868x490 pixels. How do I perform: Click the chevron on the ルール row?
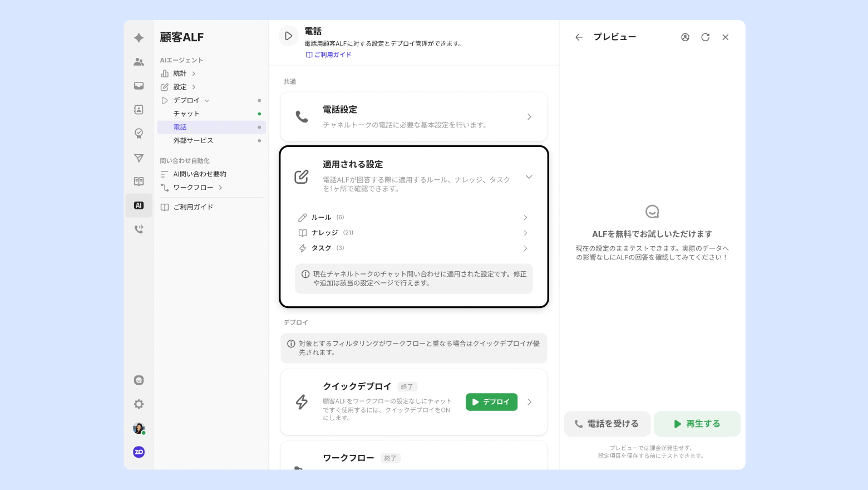coord(525,218)
